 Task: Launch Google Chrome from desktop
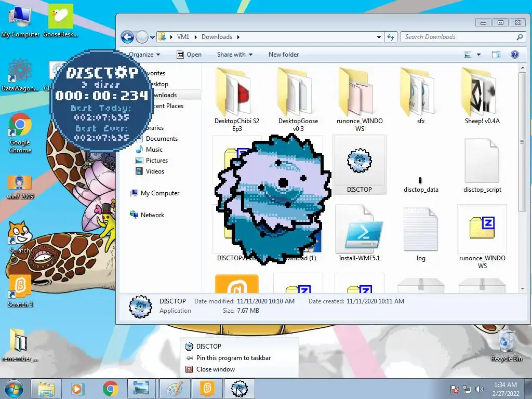tap(20, 133)
